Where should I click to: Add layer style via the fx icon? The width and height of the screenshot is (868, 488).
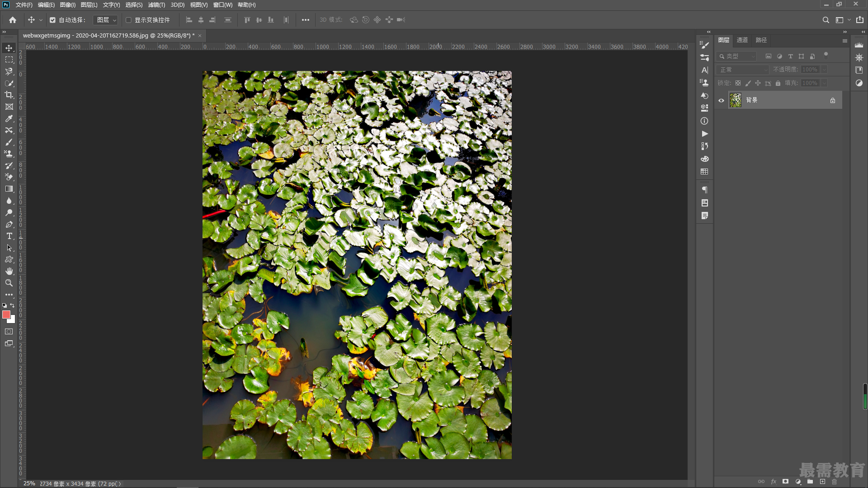(x=774, y=482)
